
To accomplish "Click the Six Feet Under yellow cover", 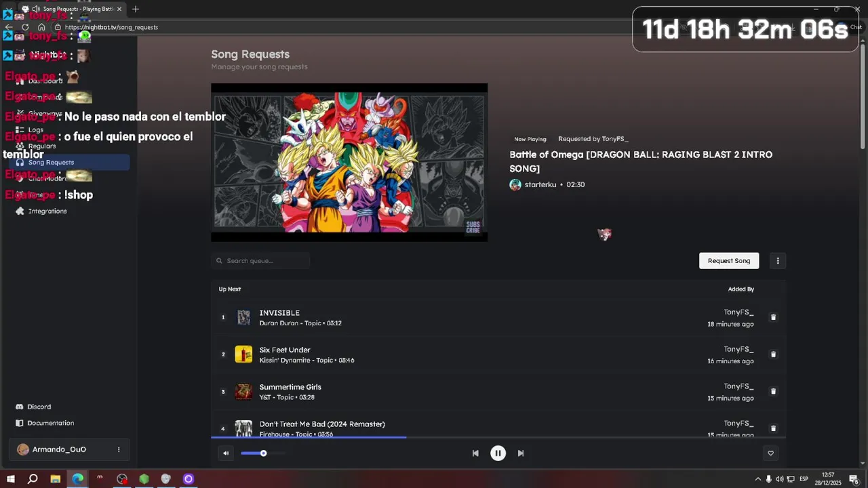I will tap(243, 354).
